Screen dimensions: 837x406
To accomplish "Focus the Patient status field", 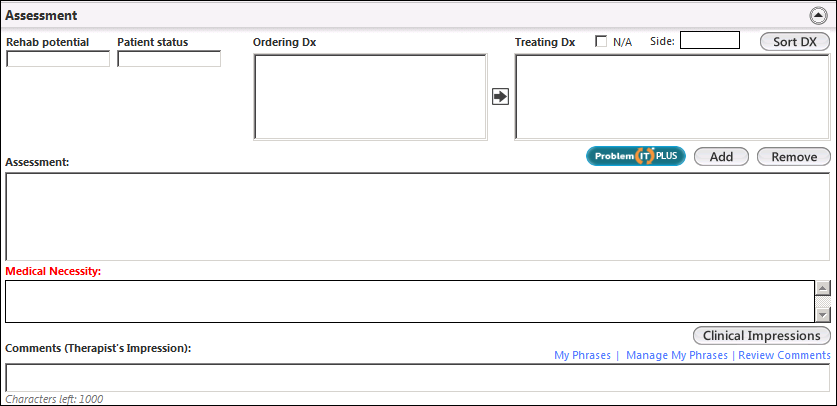I will click(x=169, y=59).
